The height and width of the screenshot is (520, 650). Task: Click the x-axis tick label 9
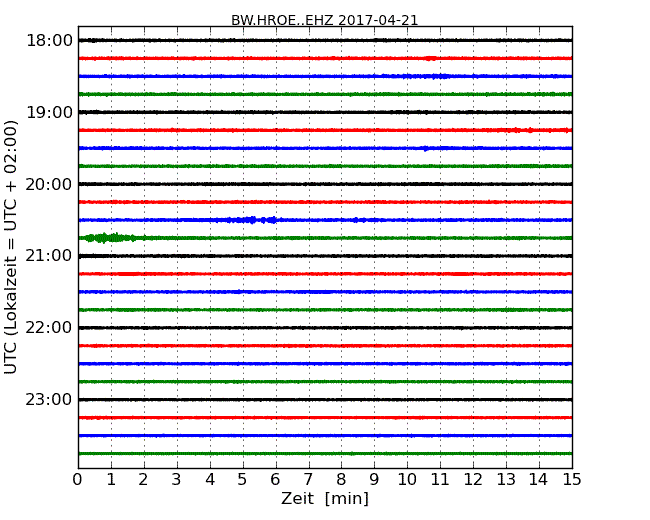pos(374,480)
